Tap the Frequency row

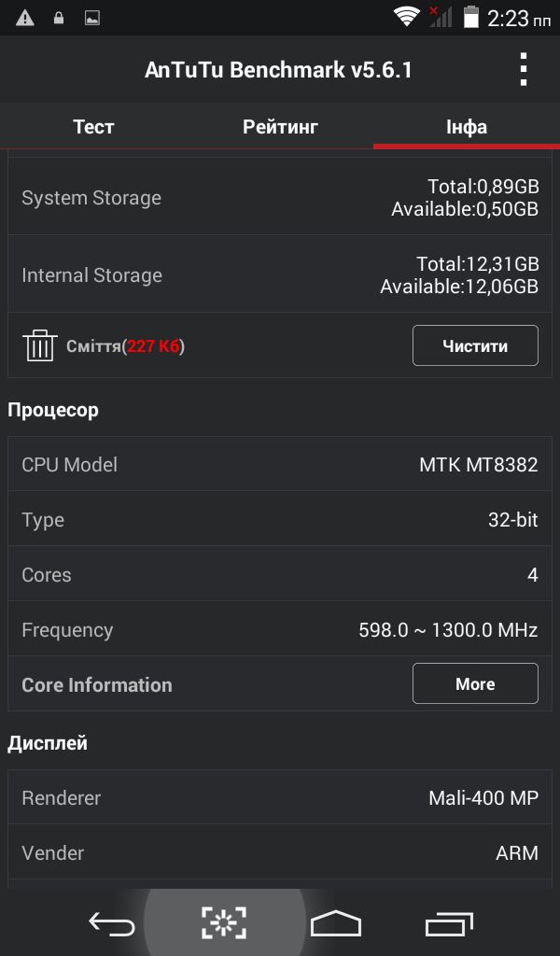280,630
